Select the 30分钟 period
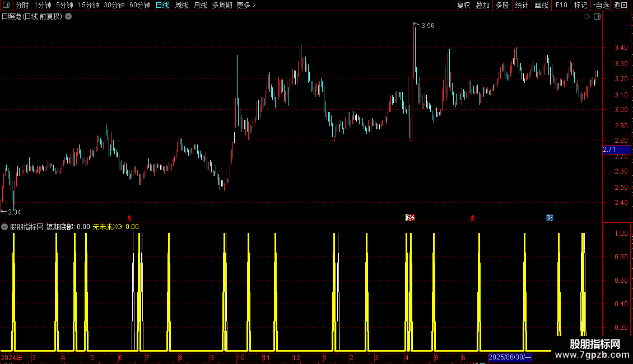The width and height of the screenshot is (633, 364). pyautogui.click(x=114, y=5)
